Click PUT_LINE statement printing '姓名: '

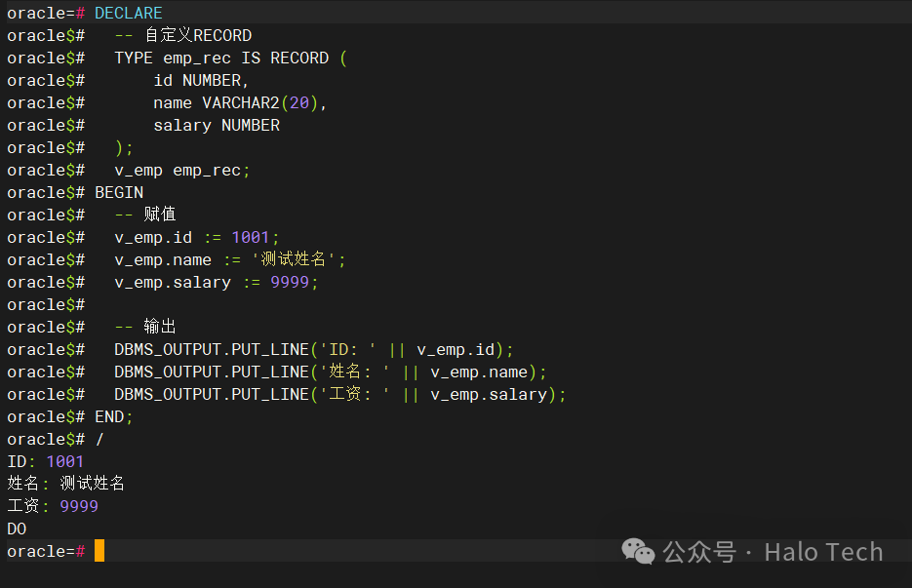[x=331, y=372]
